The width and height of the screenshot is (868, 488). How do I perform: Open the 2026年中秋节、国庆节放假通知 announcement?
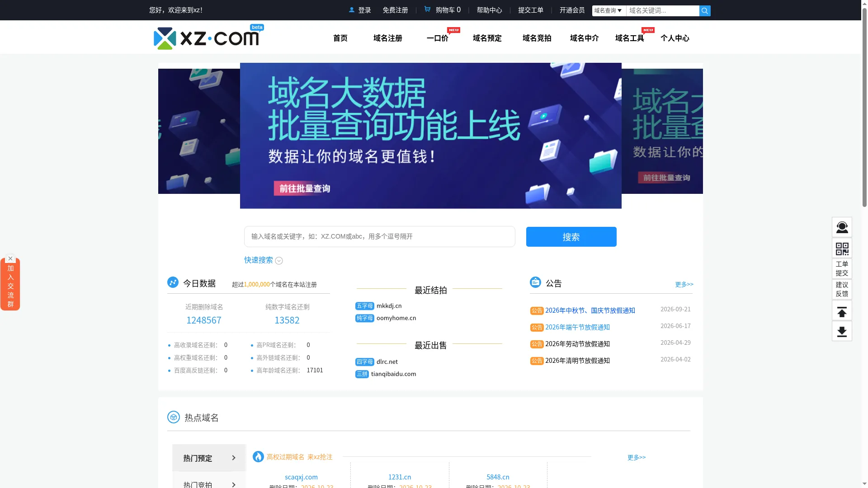(590, 310)
